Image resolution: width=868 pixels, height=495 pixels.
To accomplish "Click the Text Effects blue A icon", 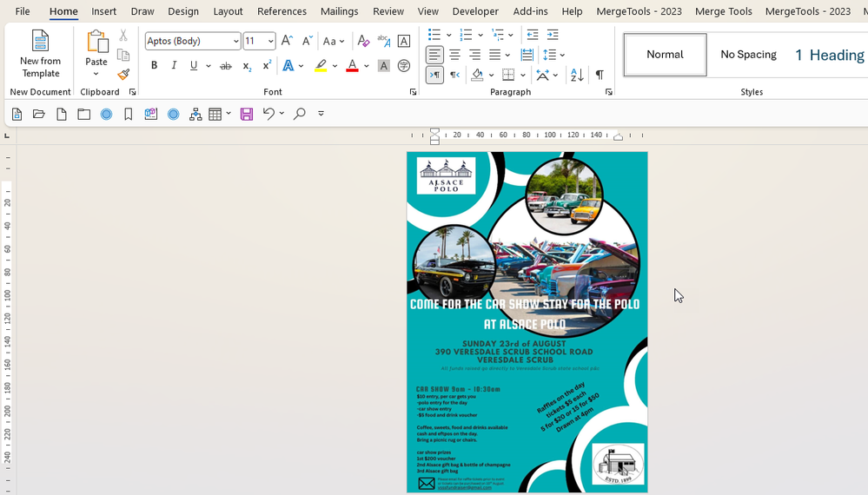I will pyautogui.click(x=288, y=65).
